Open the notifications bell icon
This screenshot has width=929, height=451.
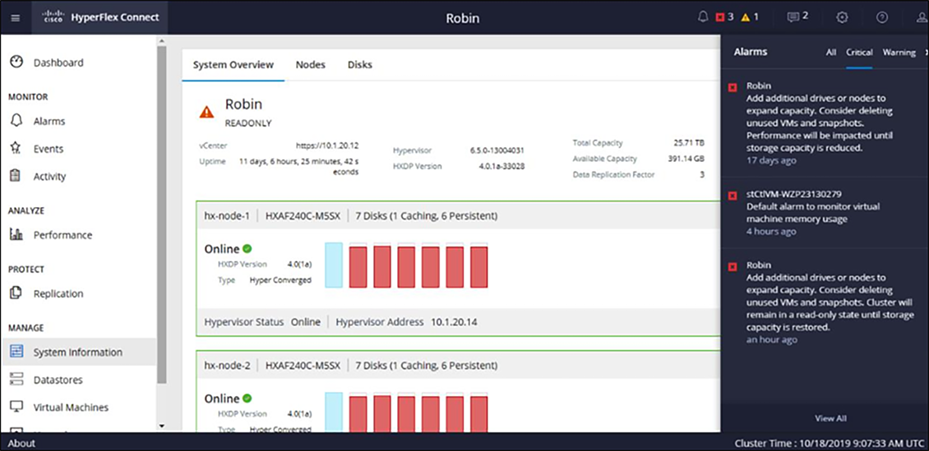point(703,17)
